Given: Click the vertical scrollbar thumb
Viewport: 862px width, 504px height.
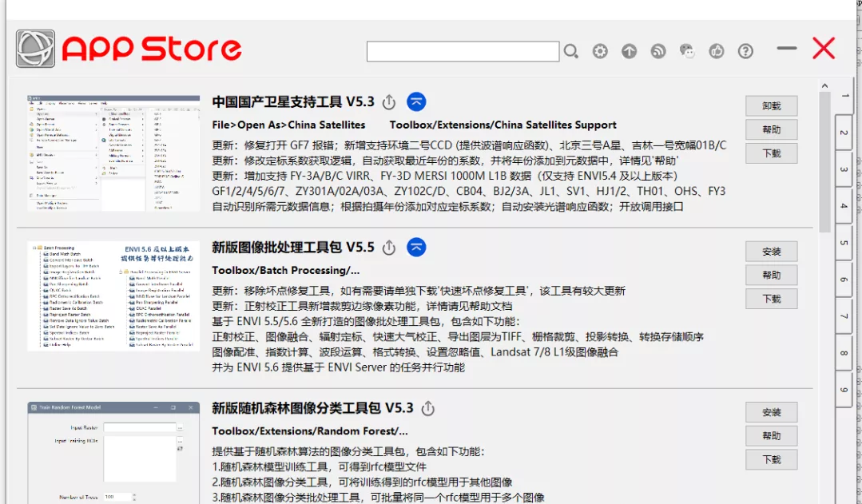Looking at the screenshot, I should (824, 162).
